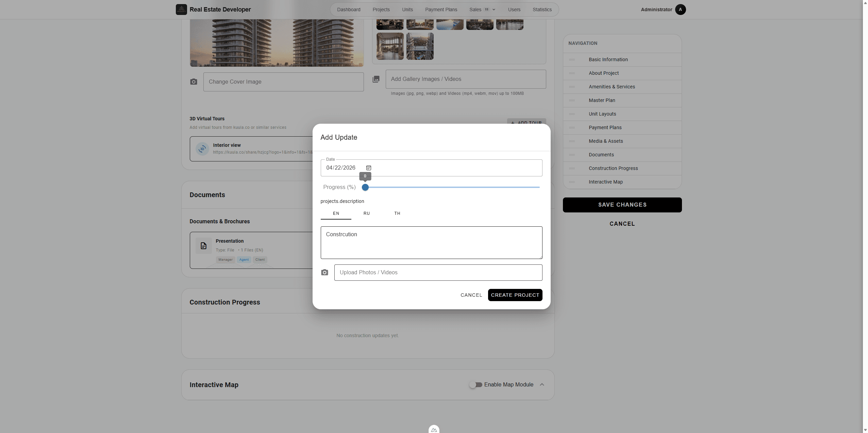This screenshot has height=433, width=868.
Task: Click the Nuxt logo icon at page bottom
Action: tap(434, 430)
